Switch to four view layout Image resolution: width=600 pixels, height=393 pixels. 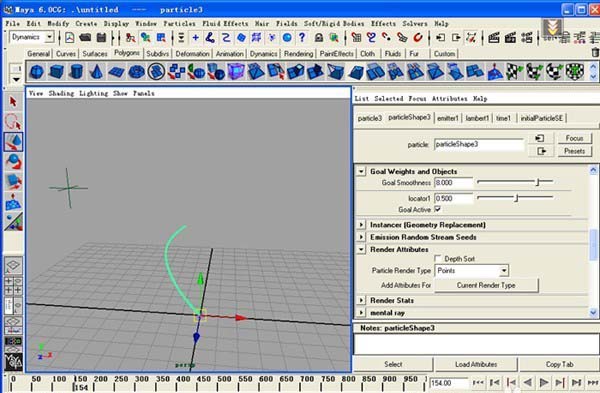point(13,286)
